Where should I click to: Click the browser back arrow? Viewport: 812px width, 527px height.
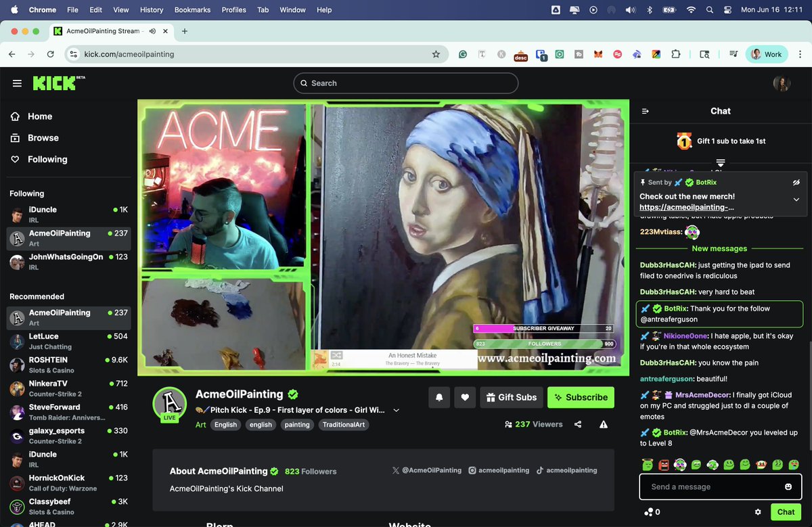pos(12,54)
